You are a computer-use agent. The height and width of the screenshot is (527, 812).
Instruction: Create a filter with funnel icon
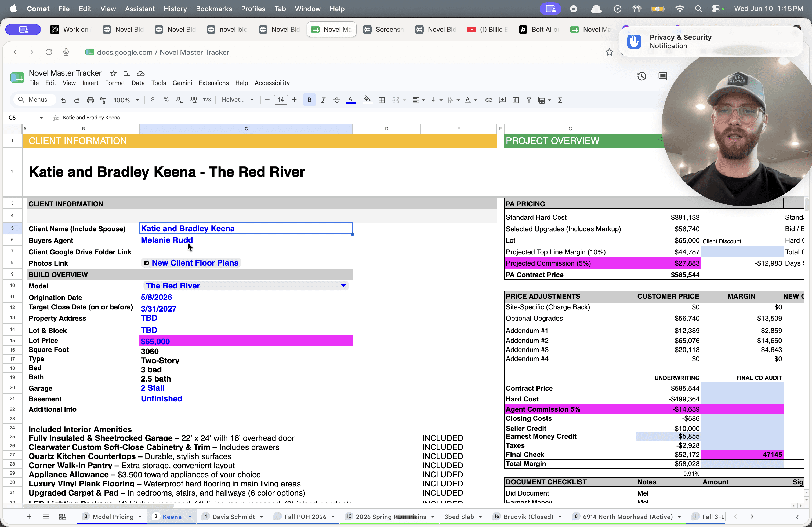coord(529,100)
